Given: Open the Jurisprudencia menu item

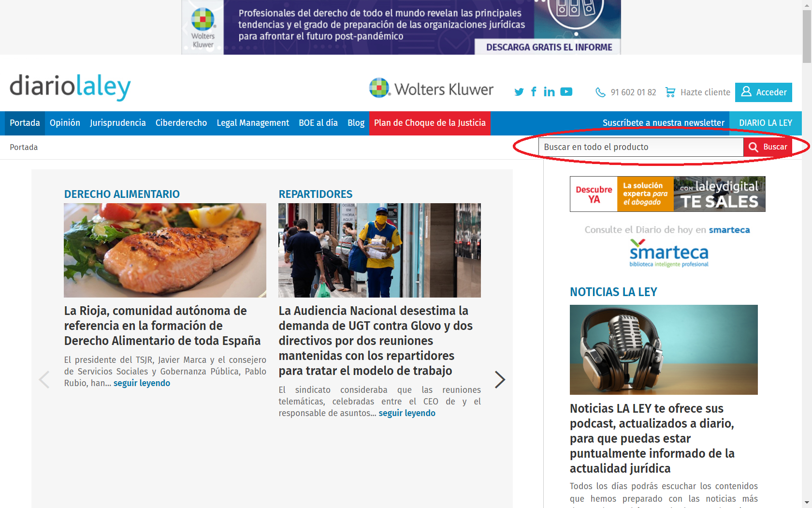Looking at the screenshot, I should click(x=118, y=123).
